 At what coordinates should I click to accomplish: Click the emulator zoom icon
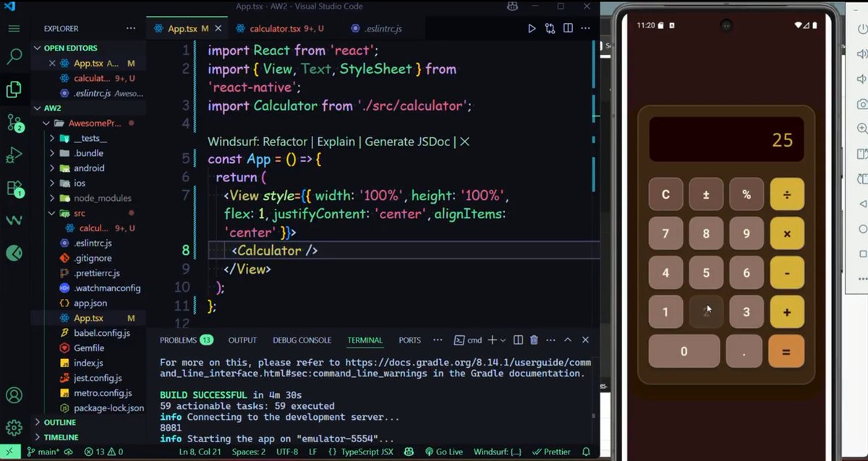click(x=861, y=129)
